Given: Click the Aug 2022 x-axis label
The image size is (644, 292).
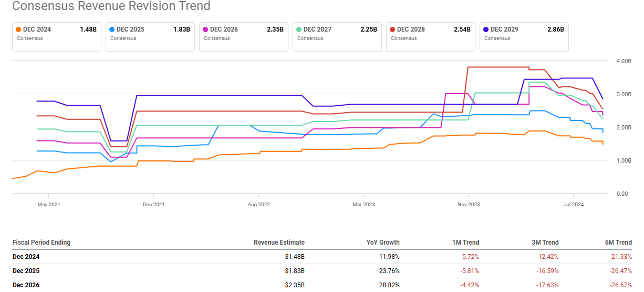Looking at the screenshot, I should 258,204.
